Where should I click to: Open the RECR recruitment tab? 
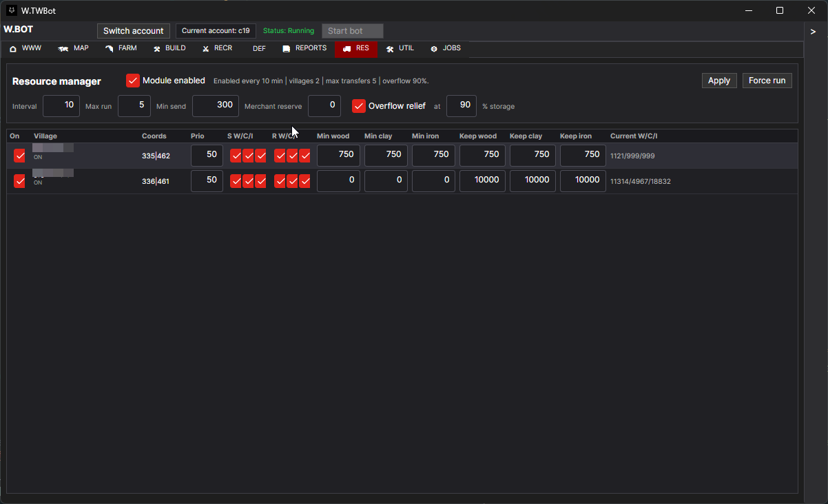(217, 49)
